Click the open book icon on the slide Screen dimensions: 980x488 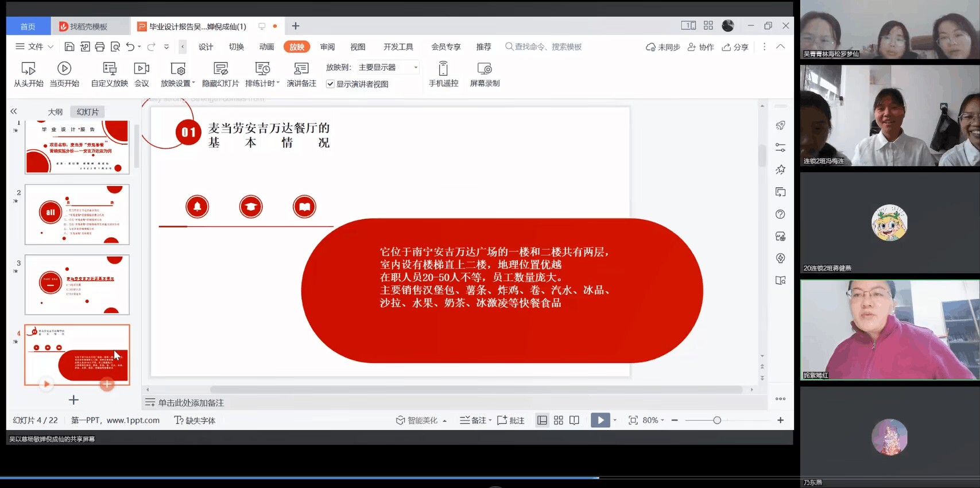(304, 207)
